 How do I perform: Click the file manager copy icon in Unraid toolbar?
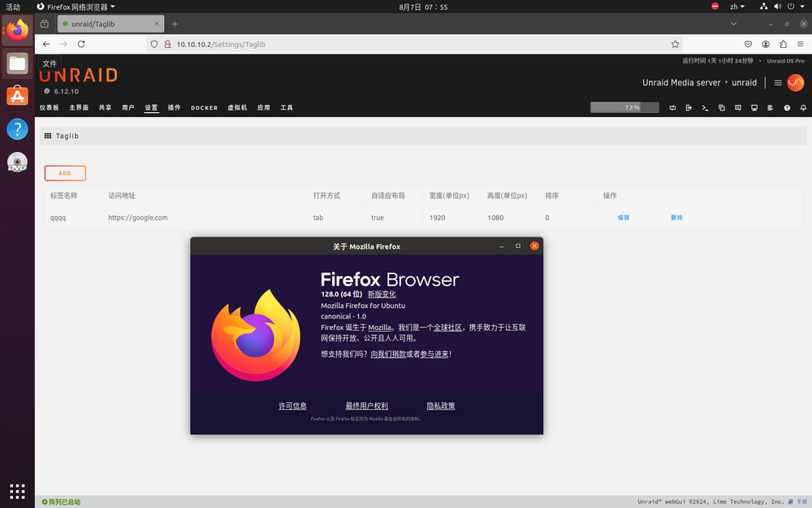[x=721, y=108]
